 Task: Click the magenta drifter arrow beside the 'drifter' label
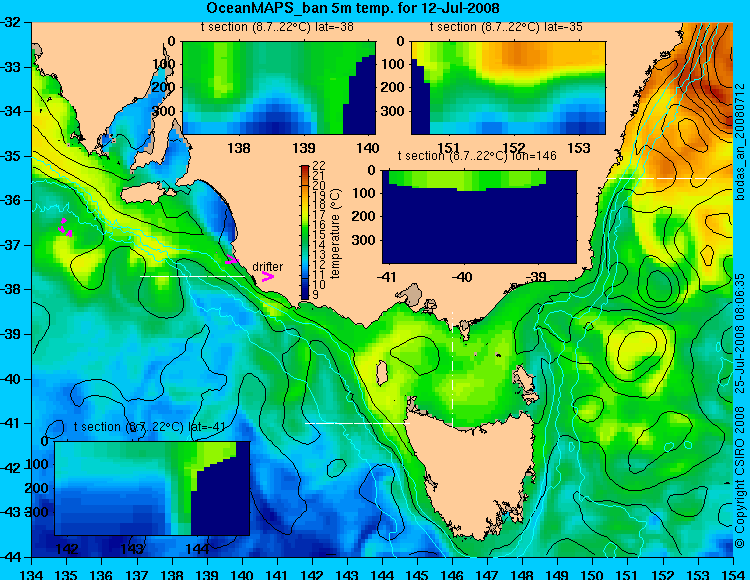click(268, 276)
